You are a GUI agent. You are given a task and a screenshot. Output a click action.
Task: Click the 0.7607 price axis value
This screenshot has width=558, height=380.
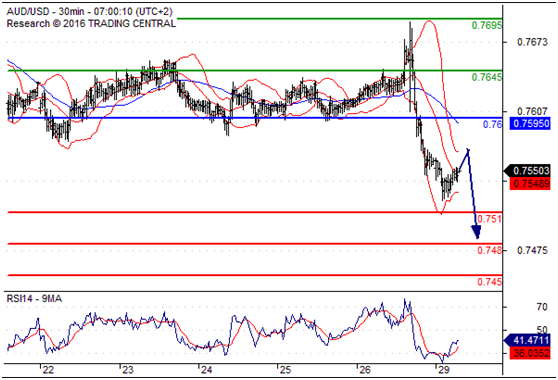click(x=532, y=111)
